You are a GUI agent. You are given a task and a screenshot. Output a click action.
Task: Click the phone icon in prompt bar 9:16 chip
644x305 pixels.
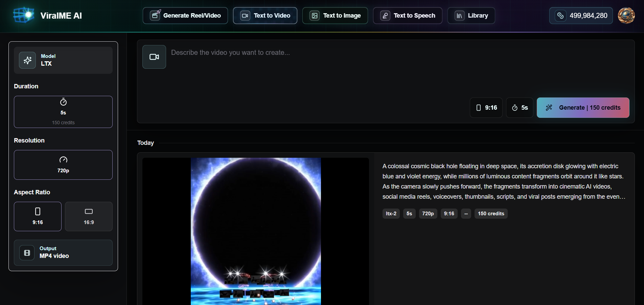click(x=479, y=108)
